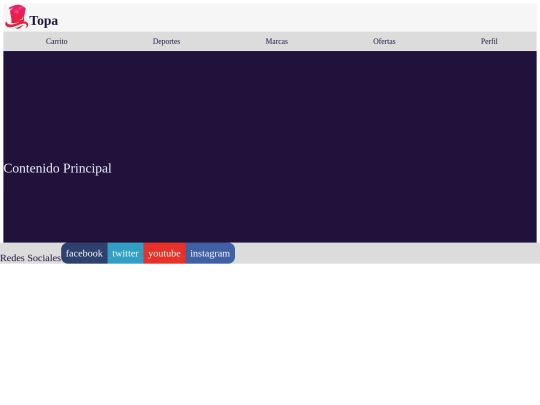This screenshot has width=540, height=405.
Task: Click the Redes Sociales label
Action: coord(30,258)
